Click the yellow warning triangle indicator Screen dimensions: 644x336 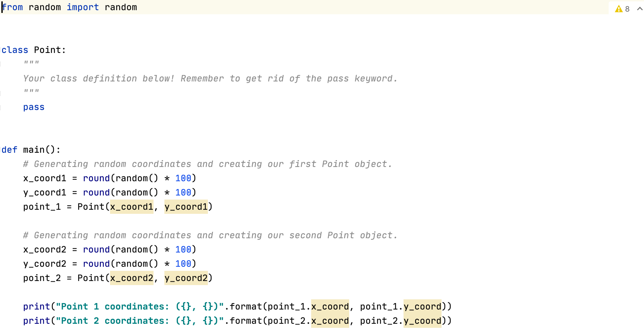(618, 9)
